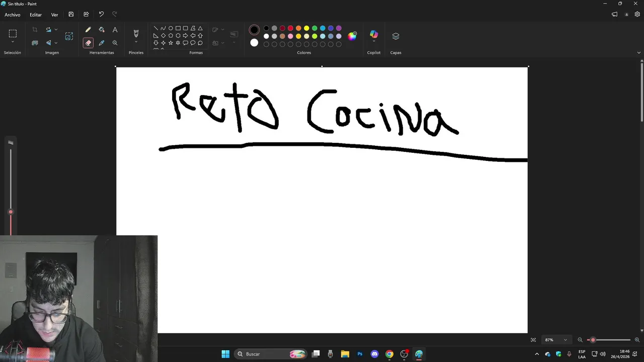Collapse the ribbon with the chevron

click(x=639, y=52)
